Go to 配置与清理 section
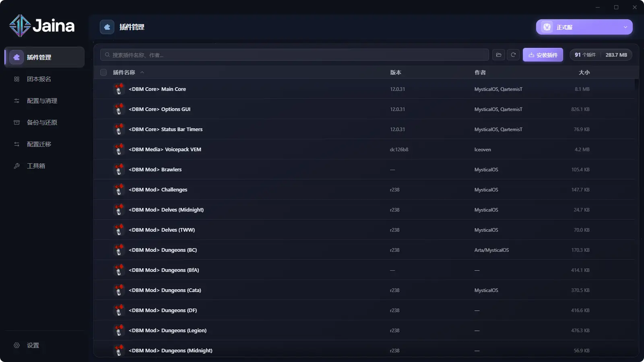The width and height of the screenshot is (644, 362). pyautogui.click(x=42, y=101)
